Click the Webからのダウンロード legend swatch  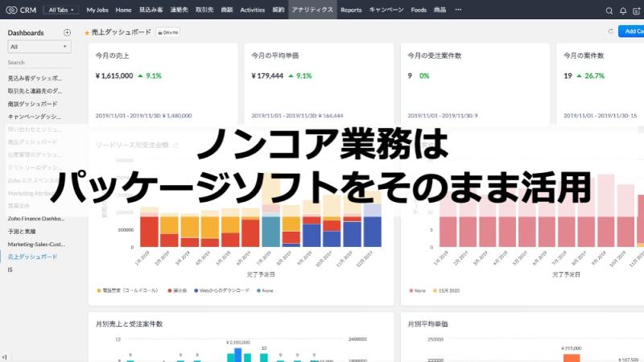pyautogui.click(x=196, y=290)
